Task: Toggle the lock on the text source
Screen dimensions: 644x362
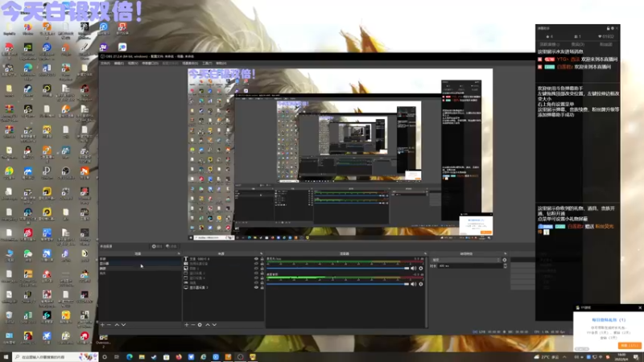Action: pyautogui.click(x=262, y=259)
